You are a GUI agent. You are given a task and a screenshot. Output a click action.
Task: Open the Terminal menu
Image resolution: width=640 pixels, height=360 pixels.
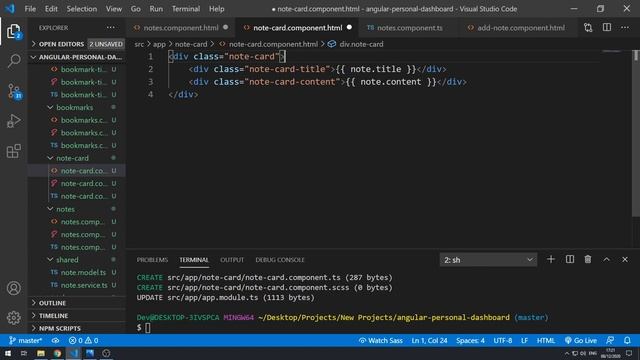tap(186, 9)
